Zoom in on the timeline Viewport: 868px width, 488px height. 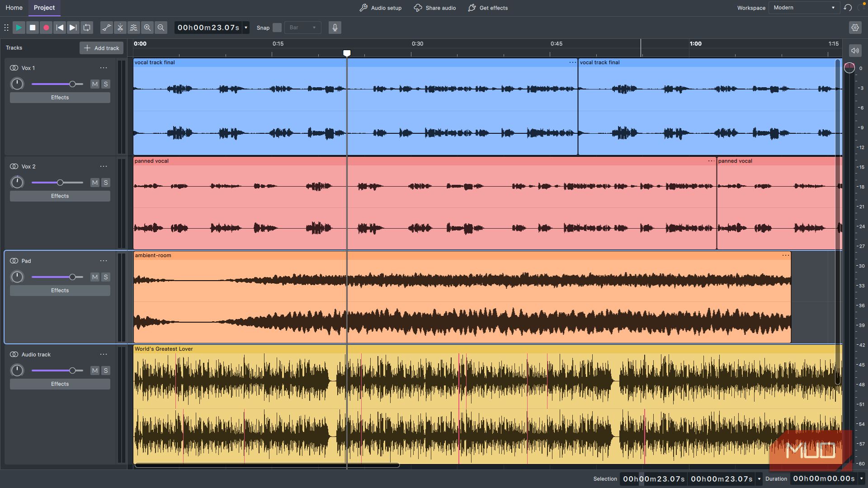pos(147,28)
